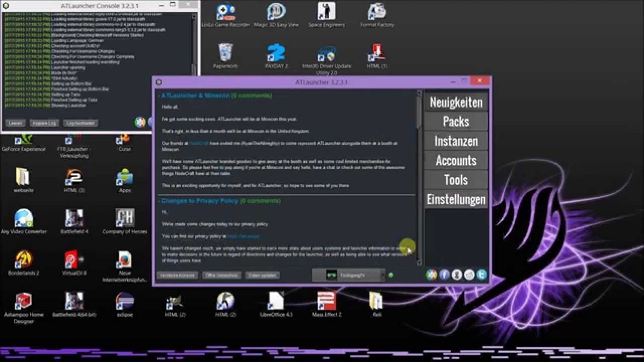Select the VirtualDJ 8 desktop icon
Screen dimensions: 644x362
pyautogui.click(x=74, y=263)
